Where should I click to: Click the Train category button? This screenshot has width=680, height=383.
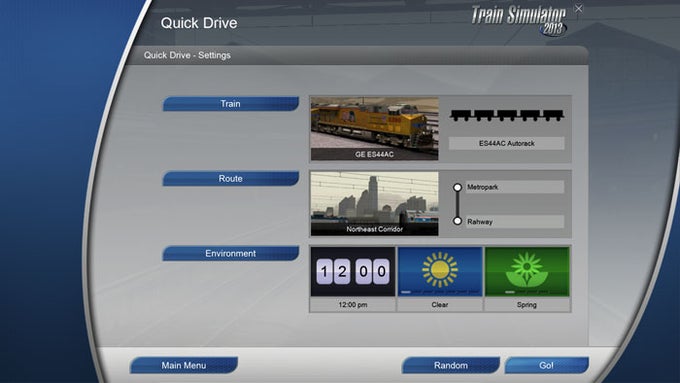click(231, 104)
